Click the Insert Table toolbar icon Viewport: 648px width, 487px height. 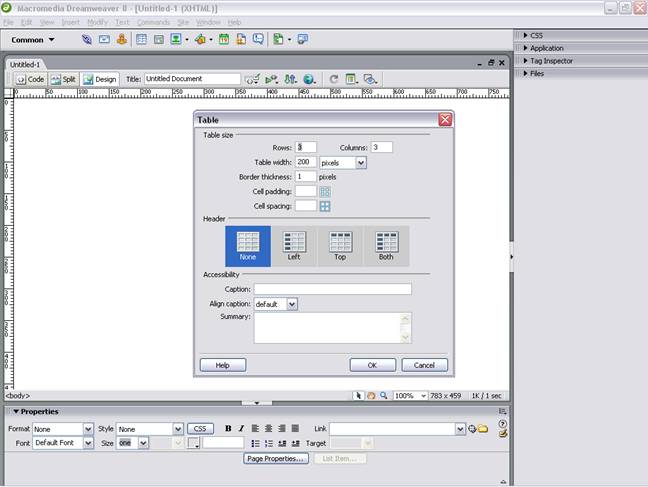tap(141, 40)
